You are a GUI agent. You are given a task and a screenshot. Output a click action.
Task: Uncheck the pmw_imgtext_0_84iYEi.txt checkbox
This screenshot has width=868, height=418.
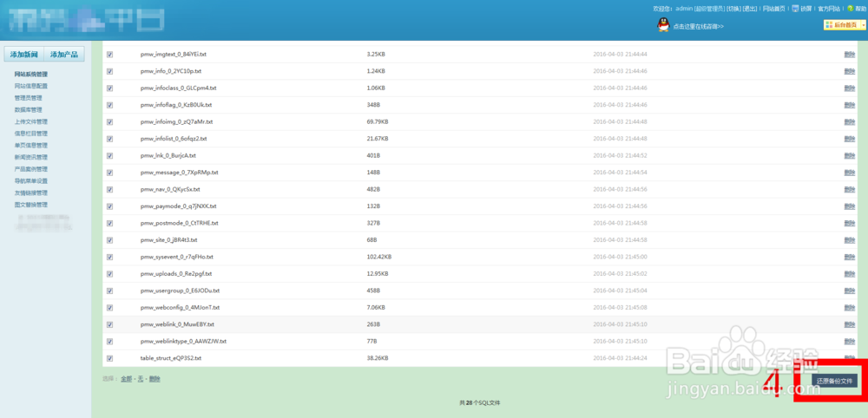pos(109,54)
